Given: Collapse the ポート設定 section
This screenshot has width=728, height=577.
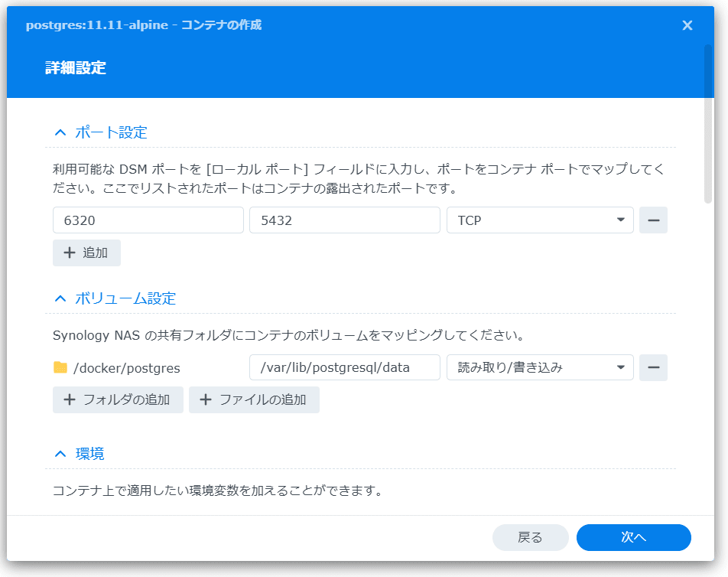Looking at the screenshot, I should coord(60,131).
